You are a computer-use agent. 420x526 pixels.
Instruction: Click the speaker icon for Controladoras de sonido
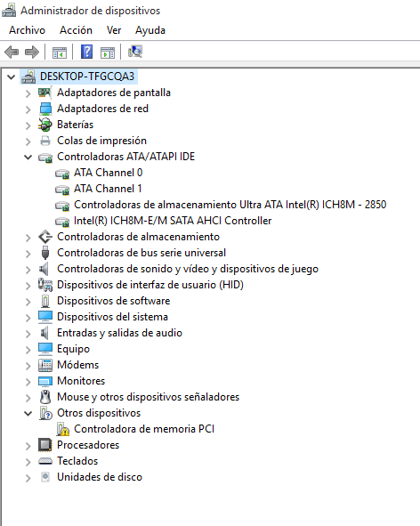44,269
